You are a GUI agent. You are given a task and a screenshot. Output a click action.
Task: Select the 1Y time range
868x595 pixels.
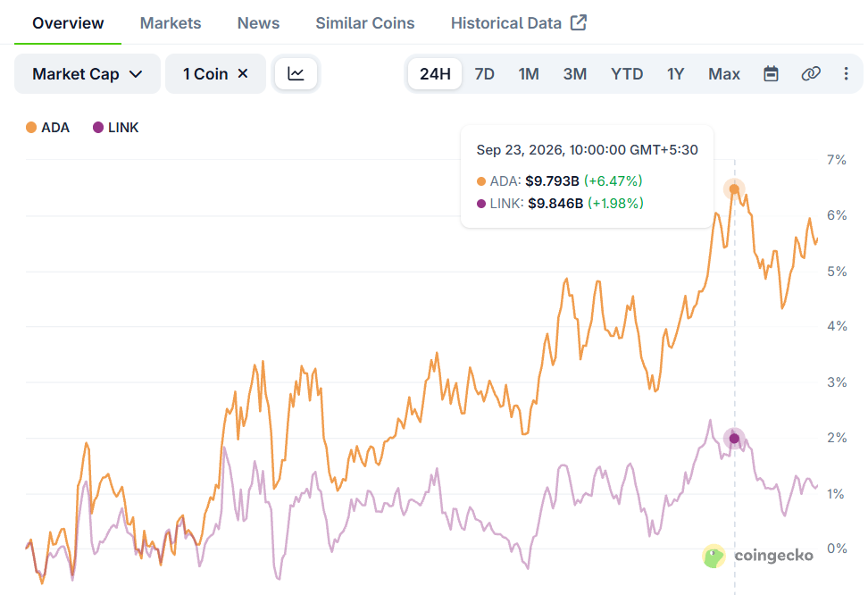[675, 73]
